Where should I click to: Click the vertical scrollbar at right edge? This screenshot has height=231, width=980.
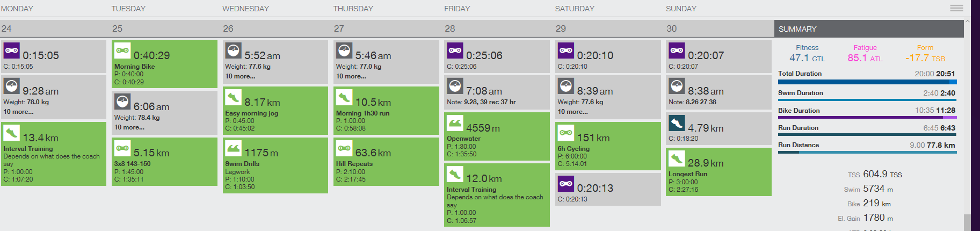click(967, 222)
